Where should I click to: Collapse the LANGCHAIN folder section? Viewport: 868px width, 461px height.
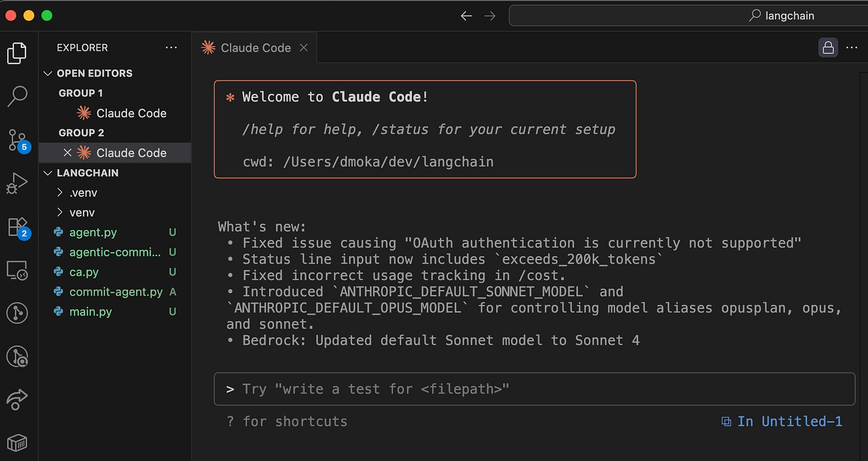[48, 173]
